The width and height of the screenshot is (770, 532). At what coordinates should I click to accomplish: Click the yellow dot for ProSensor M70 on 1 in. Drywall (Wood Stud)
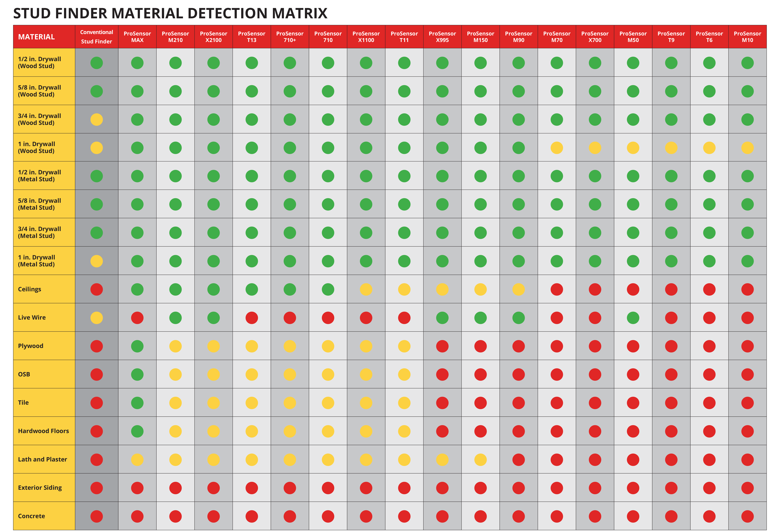pyautogui.click(x=557, y=148)
